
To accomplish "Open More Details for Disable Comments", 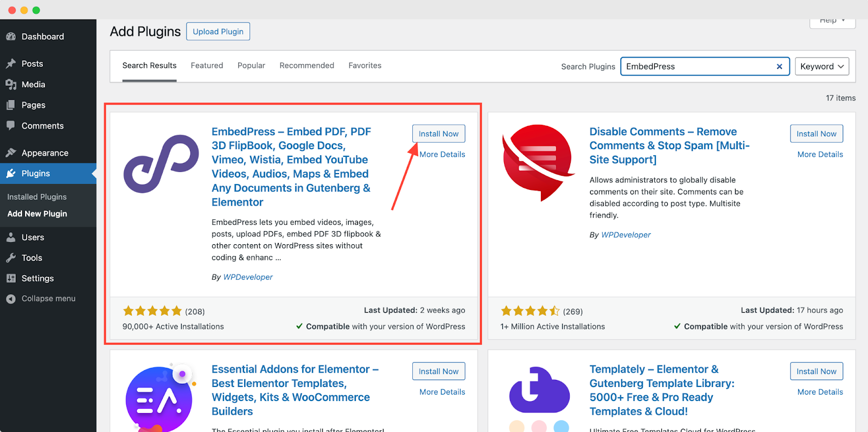I will [820, 155].
